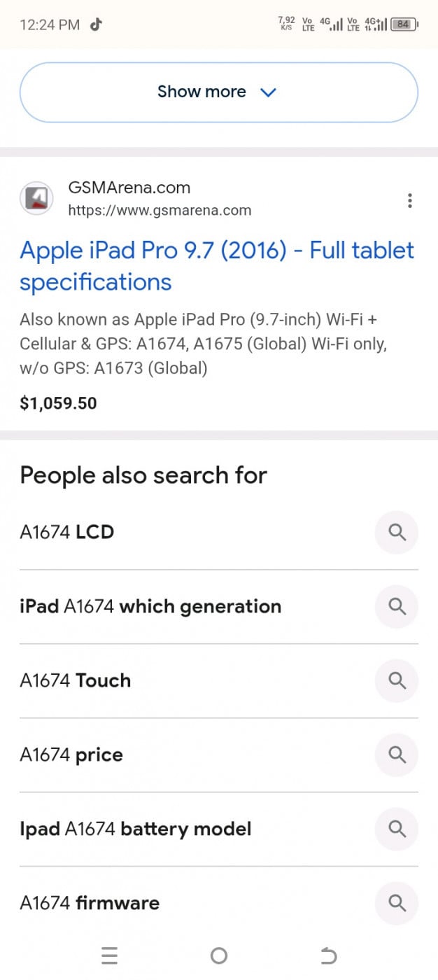Screen dimensions: 438x980
Task: Tap the TikTok notification icon in status bar
Action: (x=96, y=25)
